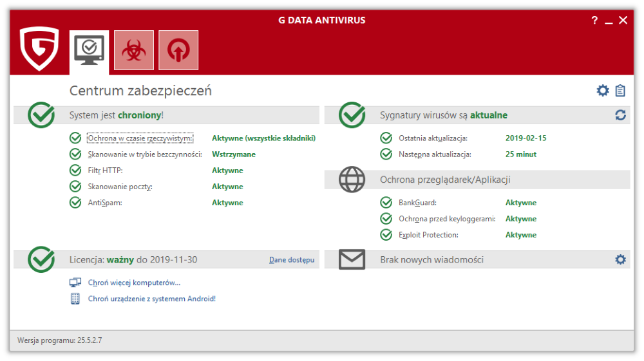
Task: Click check icon beside Filtr HTTP
Action: pos(75,170)
